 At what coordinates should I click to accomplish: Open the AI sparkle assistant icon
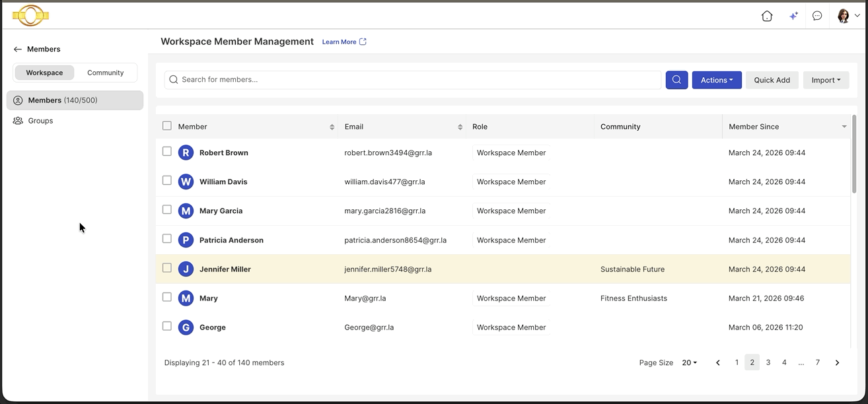[793, 16]
